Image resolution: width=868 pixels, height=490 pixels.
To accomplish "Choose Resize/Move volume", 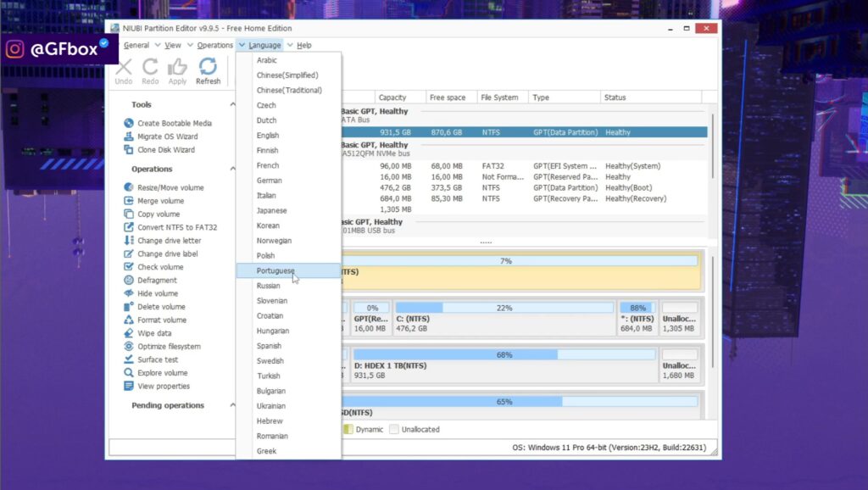I will pos(164,187).
